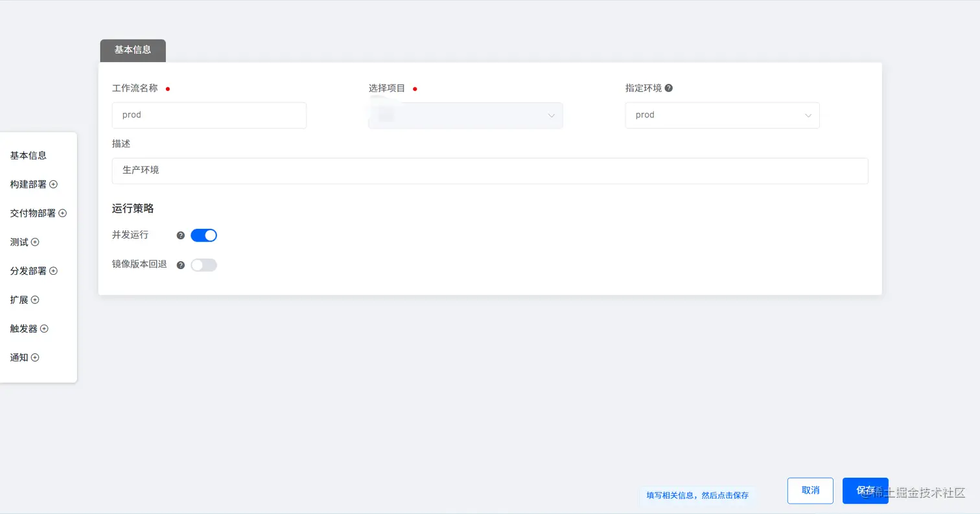Click the 镜像版本回退 label
The height and width of the screenshot is (514, 980).
coord(139,264)
